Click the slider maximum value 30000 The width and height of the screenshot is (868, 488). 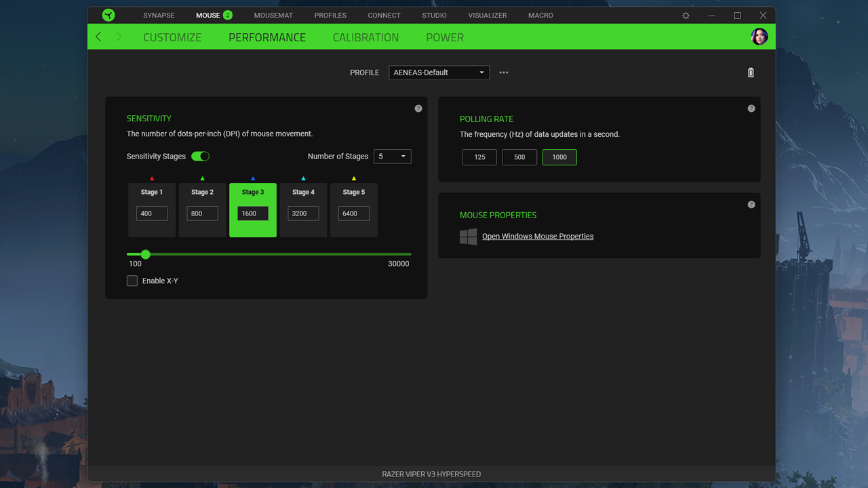pos(399,264)
